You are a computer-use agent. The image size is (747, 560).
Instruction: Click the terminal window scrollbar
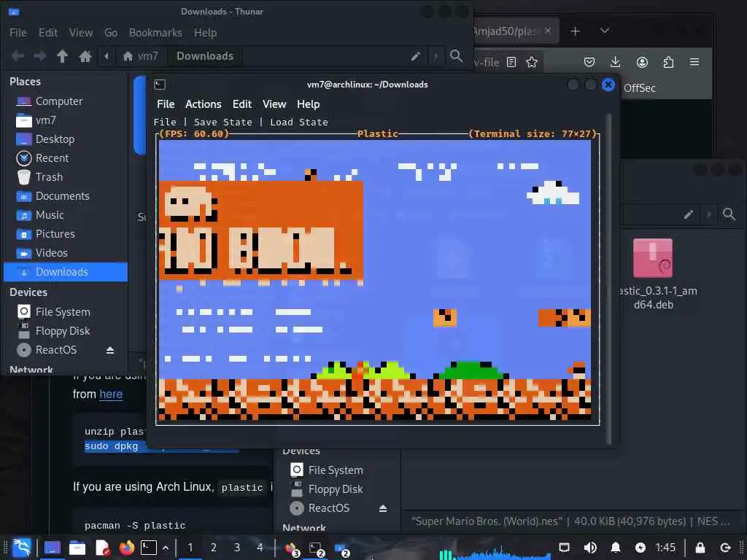608,279
